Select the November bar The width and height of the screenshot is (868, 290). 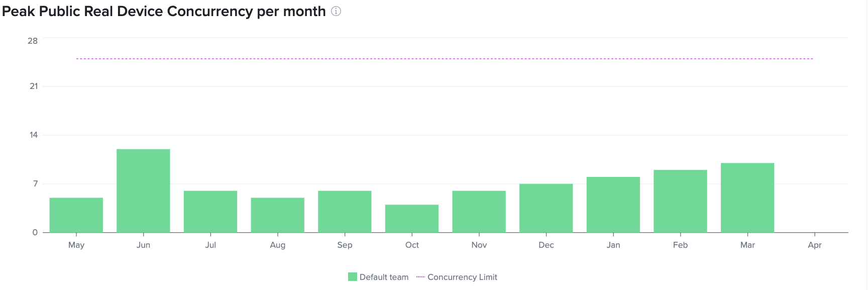[x=479, y=212]
